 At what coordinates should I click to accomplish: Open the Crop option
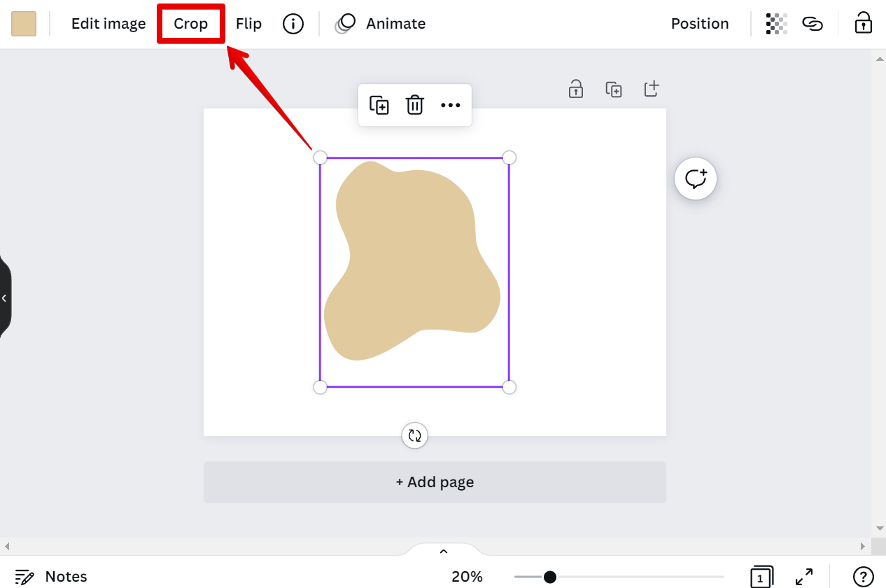191,24
